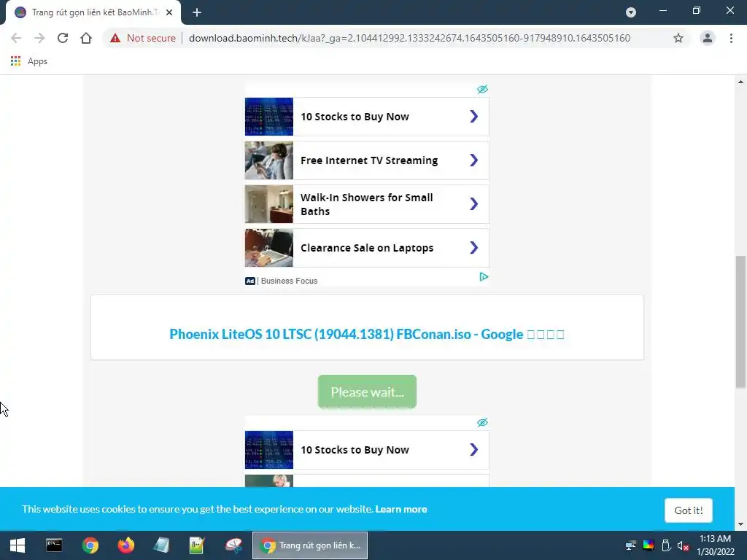Viewport: 747px width, 560px height.
Task: Open a new browser tab
Action: pos(197,12)
